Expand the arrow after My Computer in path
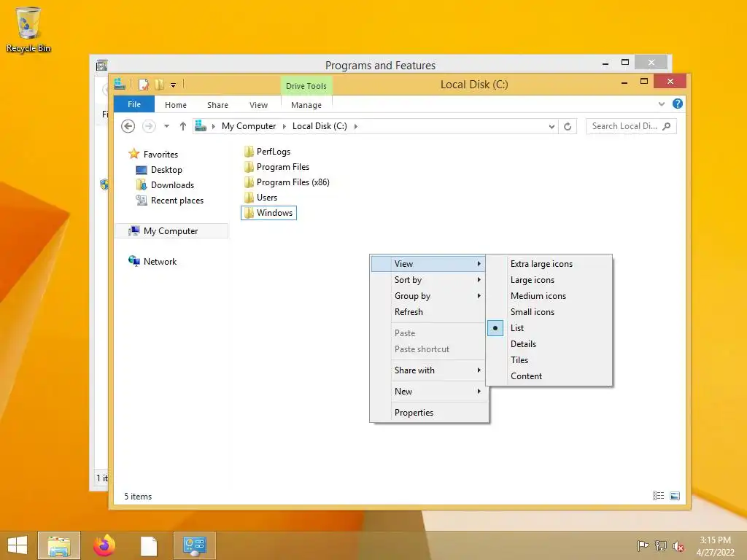Image resolution: width=747 pixels, height=560 pixels. (x=285, y=126)
